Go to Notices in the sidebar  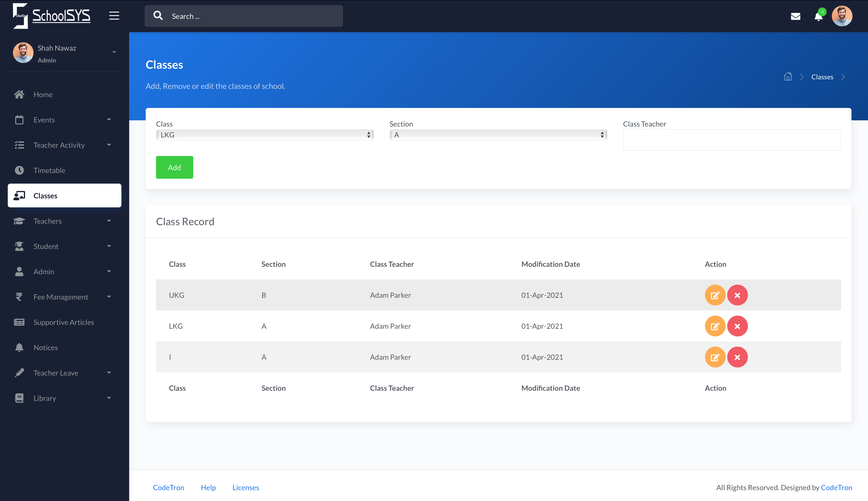(45, 348)
